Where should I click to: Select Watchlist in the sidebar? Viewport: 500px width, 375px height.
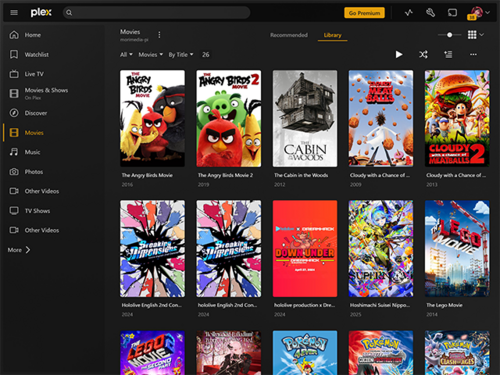tap(37, 54)
